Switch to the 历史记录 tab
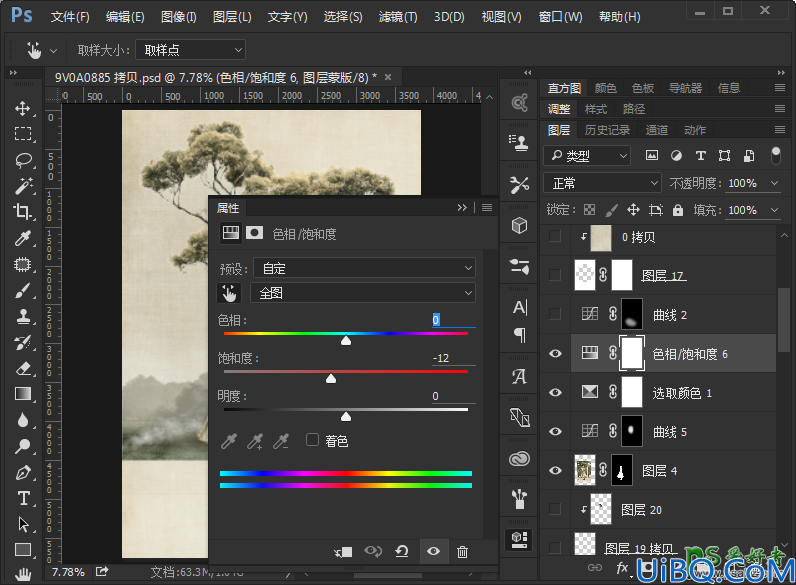 607,130
